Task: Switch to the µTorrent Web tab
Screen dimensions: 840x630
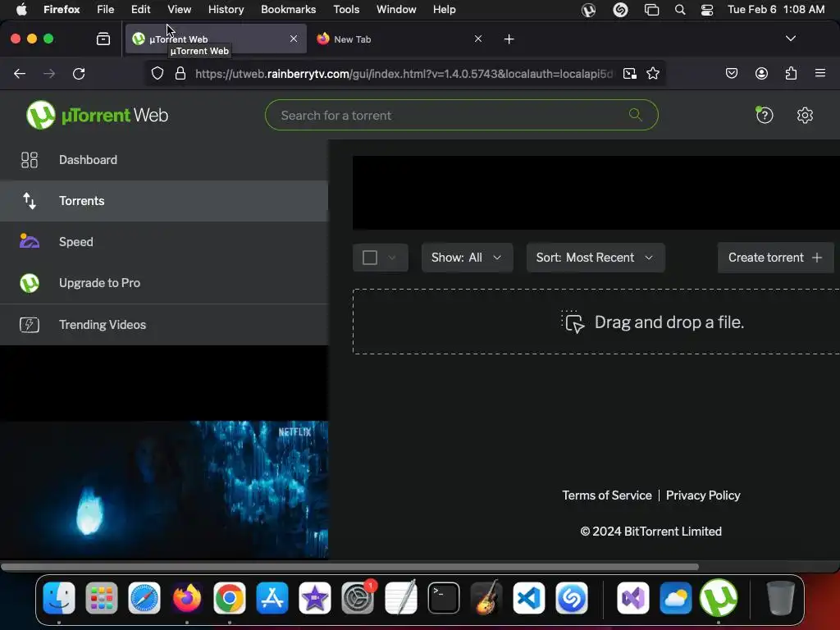Action: click(x=216, y=39)
